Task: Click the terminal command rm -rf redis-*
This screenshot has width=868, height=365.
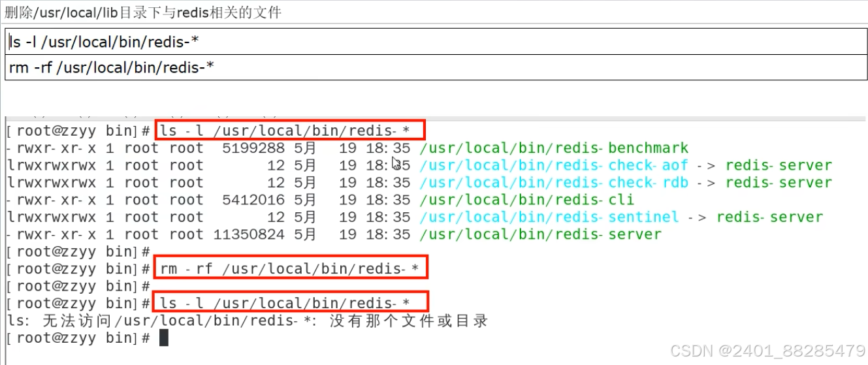Action: point(291,268)
